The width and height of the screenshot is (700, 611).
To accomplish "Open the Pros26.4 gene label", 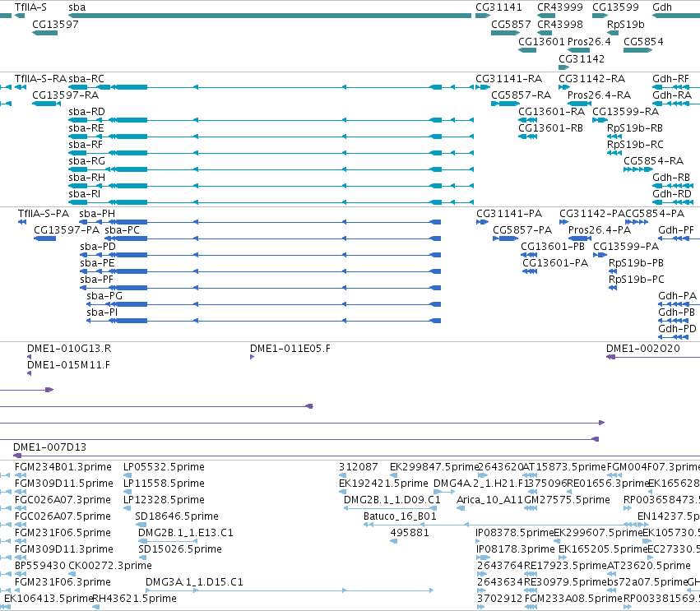I will pos(589,41).
